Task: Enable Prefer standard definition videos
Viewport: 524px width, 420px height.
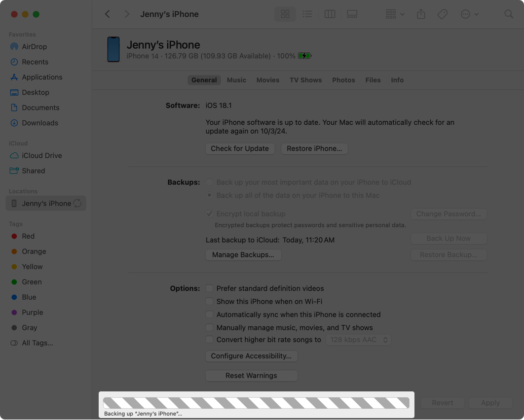Action: [210, 288]
